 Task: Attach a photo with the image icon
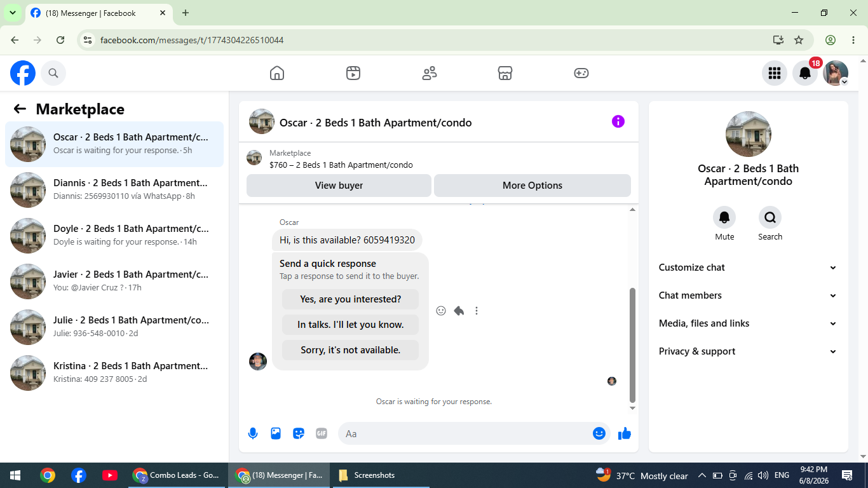[x=276, y=433]
